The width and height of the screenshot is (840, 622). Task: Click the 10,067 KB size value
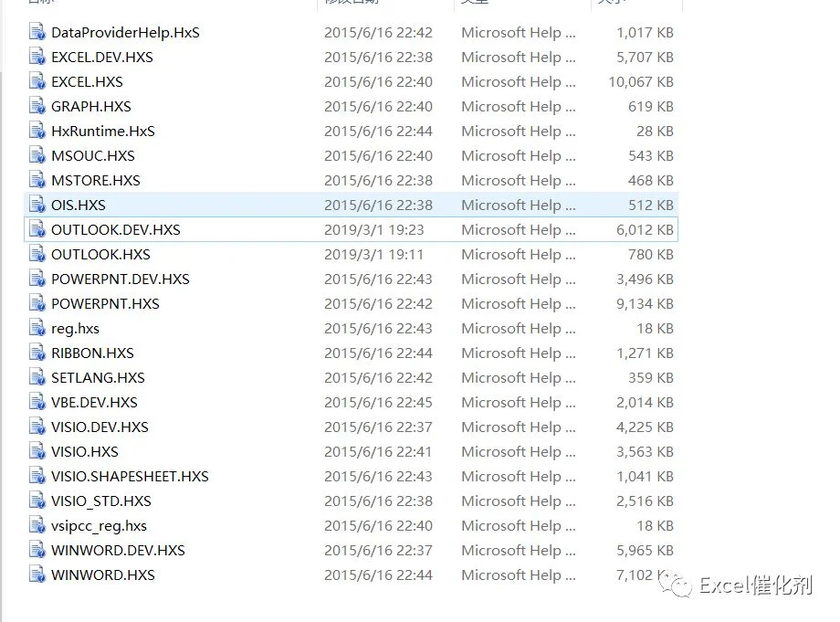coord(641,82)
